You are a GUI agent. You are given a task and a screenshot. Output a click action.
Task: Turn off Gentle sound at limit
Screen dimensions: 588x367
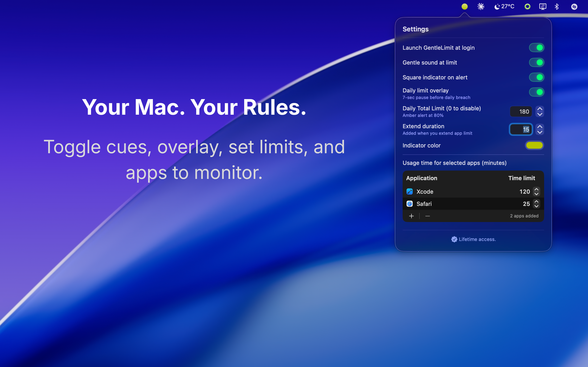536,62
